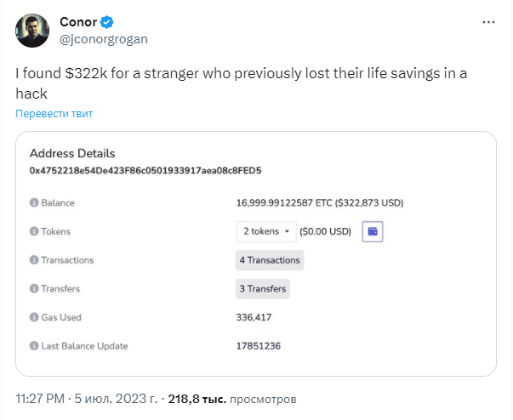Click the info icon beside Tokens
The height and width of the screenshot is (420, 513).
[x=34, y=231]
